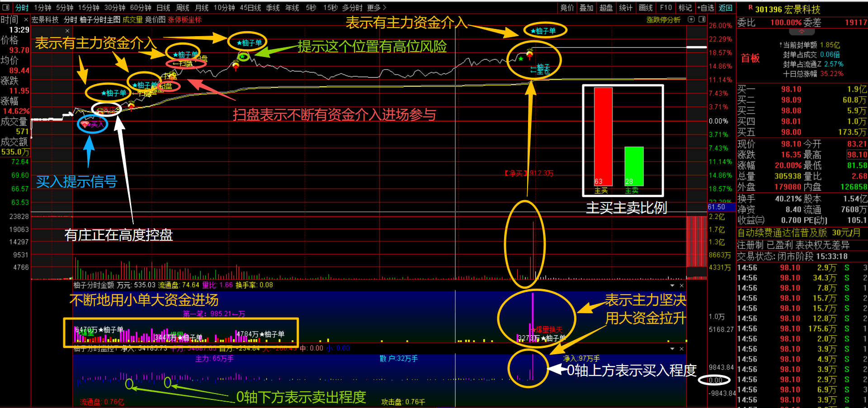The width and height of the screenshot is (868, 408).
Task: Open the 统计 statistics function
Action: (x=626, y=8)
